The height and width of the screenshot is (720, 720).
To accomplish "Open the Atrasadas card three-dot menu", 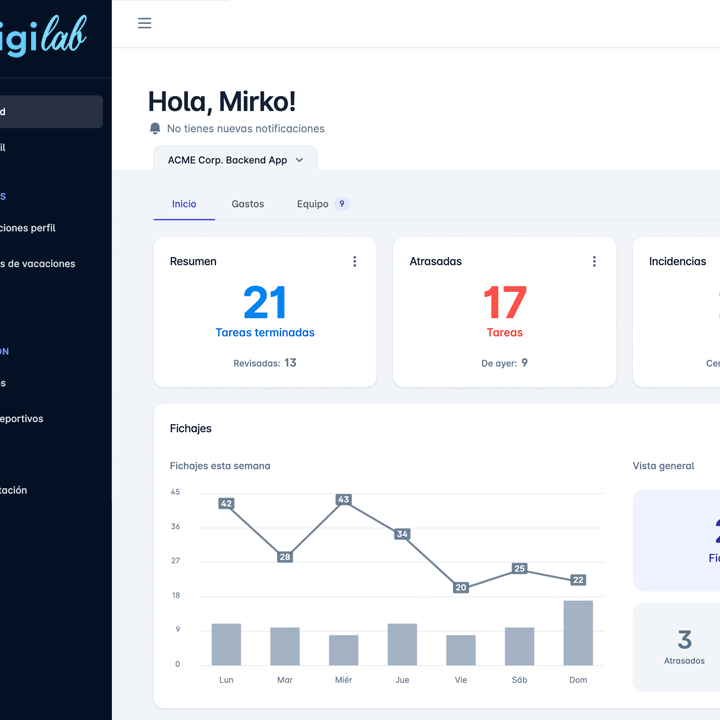I will (x=594, y=261).
